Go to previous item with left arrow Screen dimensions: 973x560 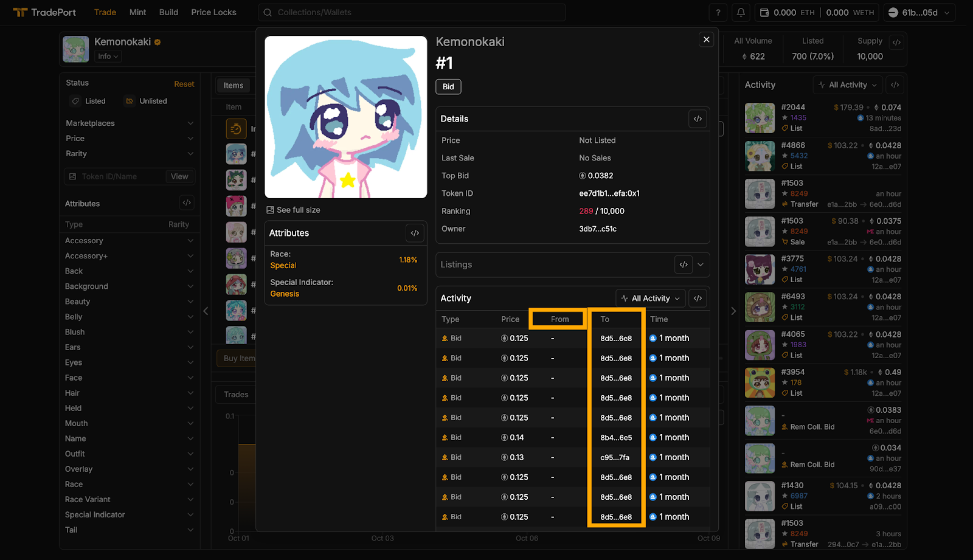[206, 311]
